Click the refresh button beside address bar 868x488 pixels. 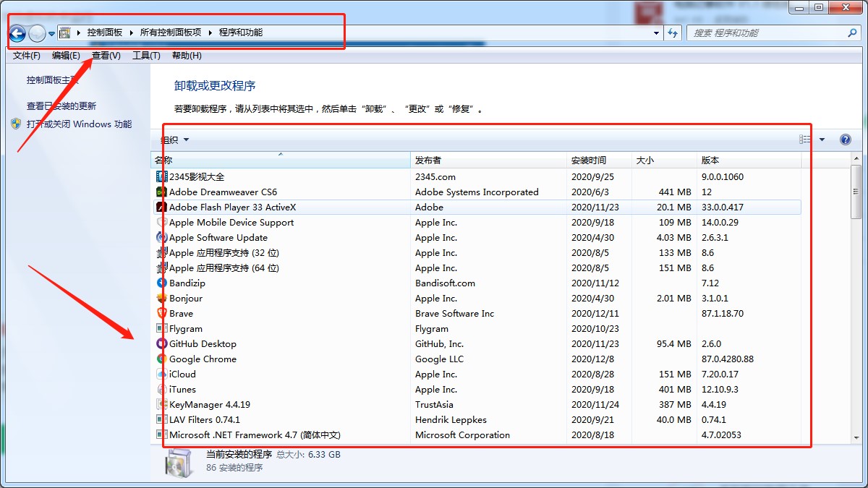coord(673,33)
